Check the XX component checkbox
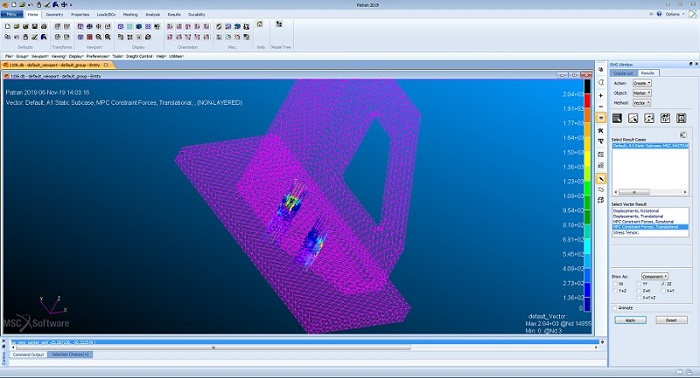The height and width of the screenshot is (378, 700). tap(615, 284)
